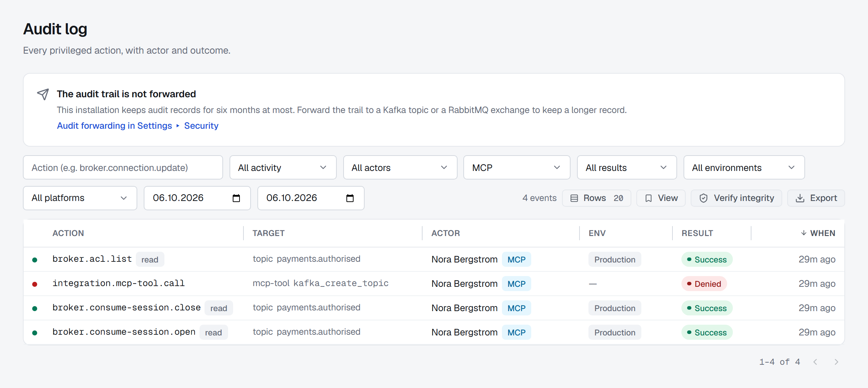Viewport: 868px width, 388px height.
Task: Click MCP badge in broker.acl.list row
Action: point(517,260)
